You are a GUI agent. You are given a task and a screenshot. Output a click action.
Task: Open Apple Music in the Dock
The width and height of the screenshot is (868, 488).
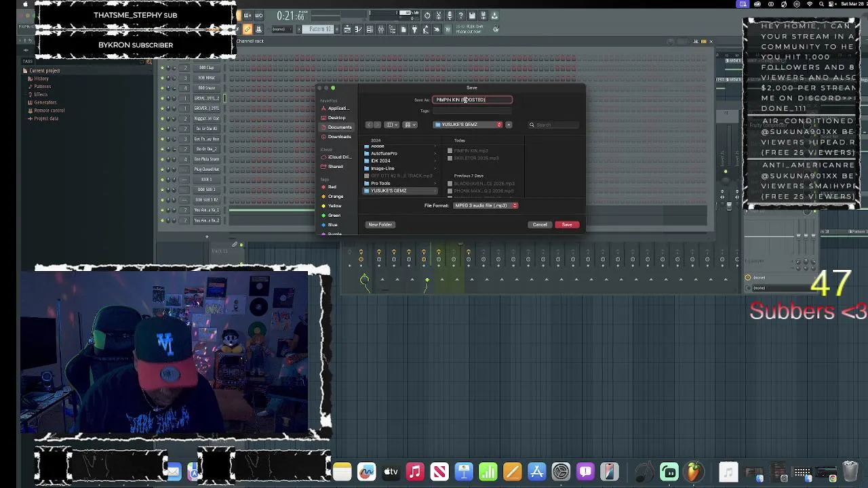[x=415, y=472]
